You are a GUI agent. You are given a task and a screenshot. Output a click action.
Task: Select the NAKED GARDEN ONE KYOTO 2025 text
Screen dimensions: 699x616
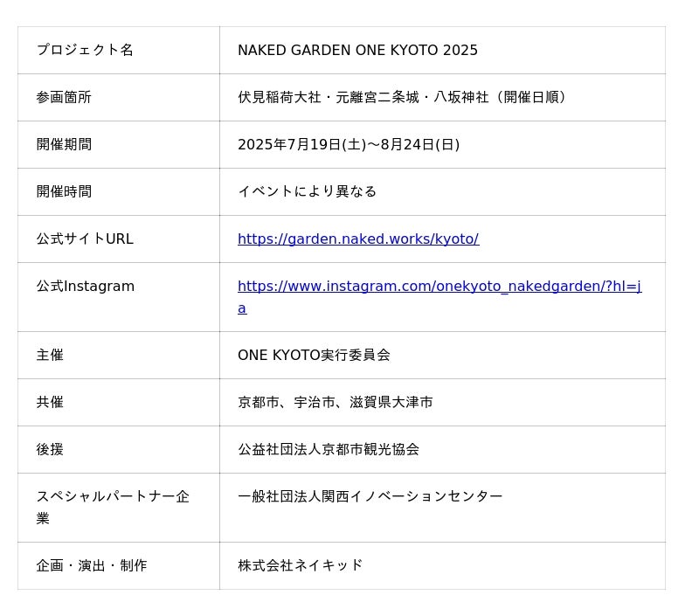[357, 50]
